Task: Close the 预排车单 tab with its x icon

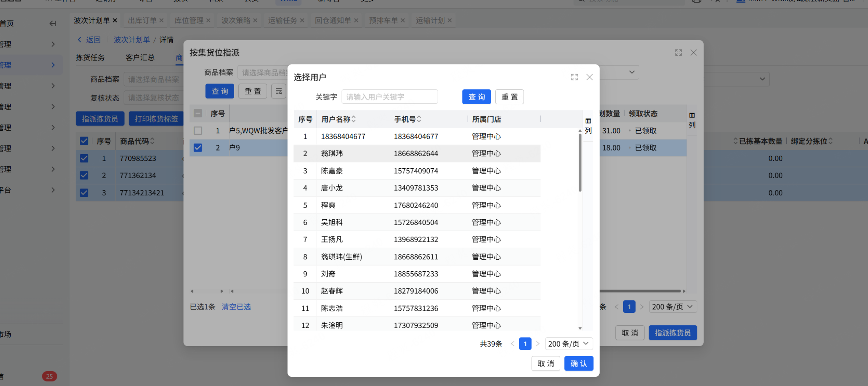Action: click(x=403, y=21)
